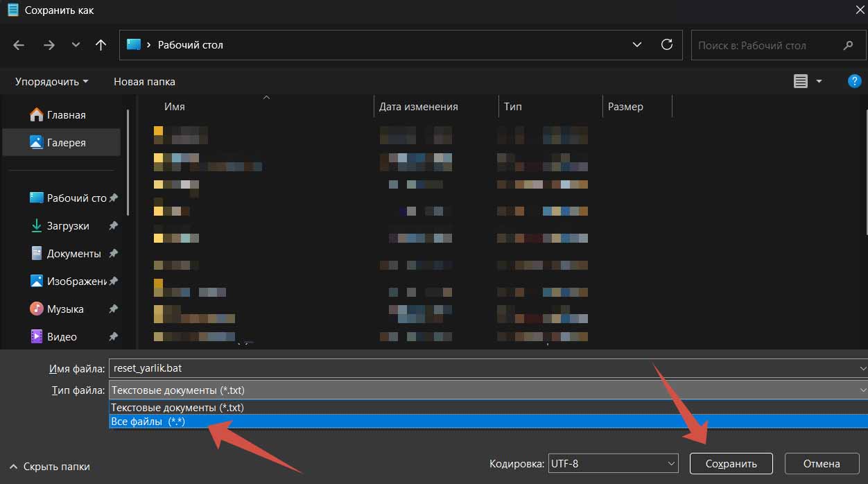Select Текстовые документы (*.txt) list option

pos(177,408)
